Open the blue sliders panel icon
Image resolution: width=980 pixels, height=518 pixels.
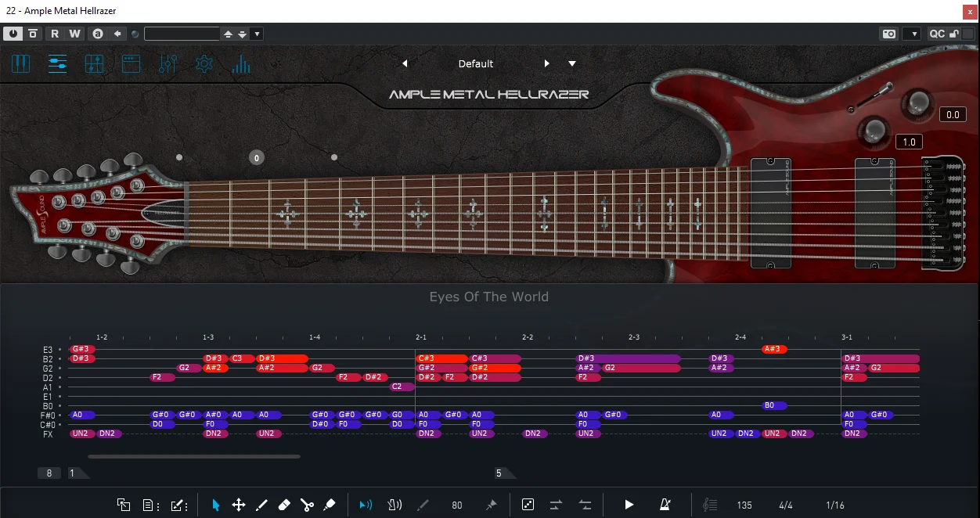(x=57, y=64)
